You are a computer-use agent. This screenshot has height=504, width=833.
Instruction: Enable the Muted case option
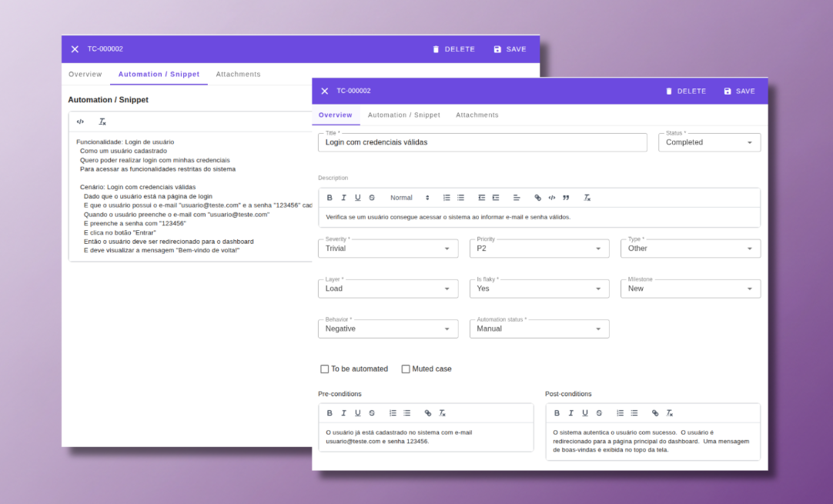pos(406,369)
